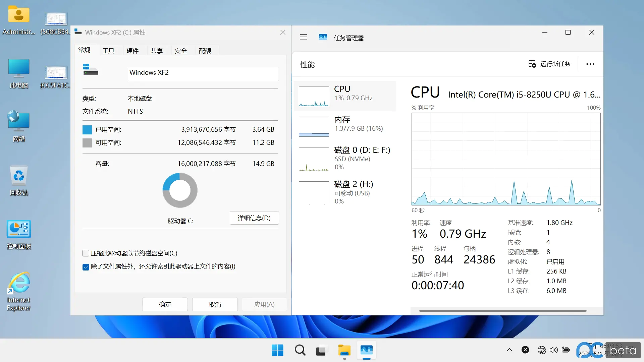Click the drive name field Windows XF2

pyautogui.click(x=203, y=73)
